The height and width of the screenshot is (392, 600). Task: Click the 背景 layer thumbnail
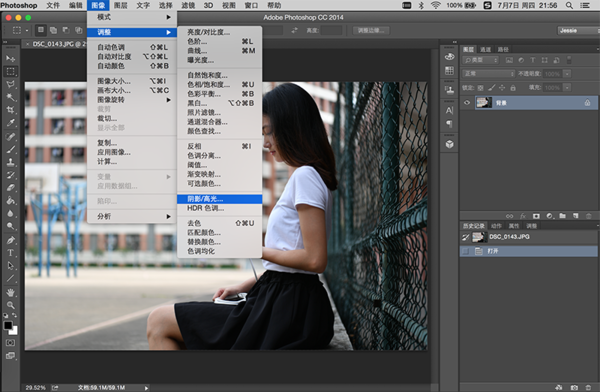point(484,103)
